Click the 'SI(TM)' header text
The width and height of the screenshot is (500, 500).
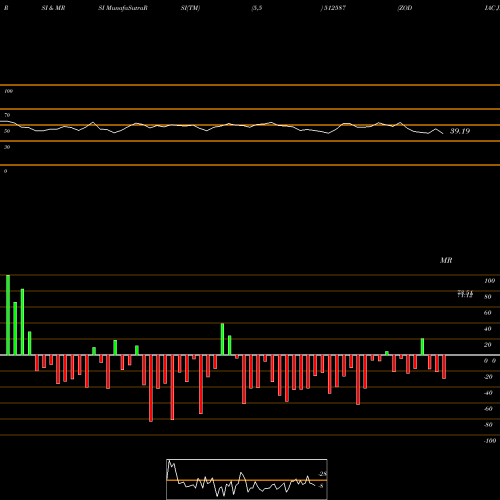(x=190, y=8)
